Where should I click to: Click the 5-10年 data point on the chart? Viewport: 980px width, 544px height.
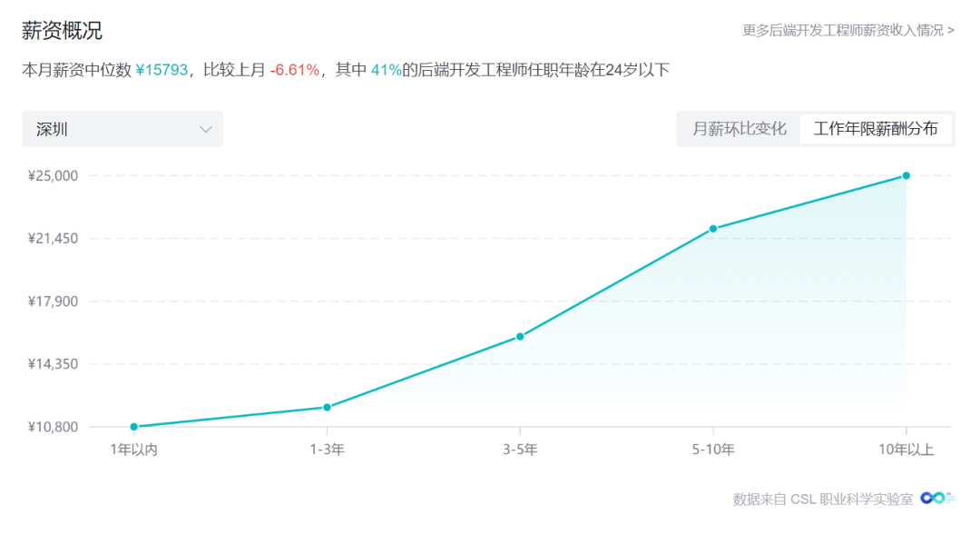(x=713, y=228)
